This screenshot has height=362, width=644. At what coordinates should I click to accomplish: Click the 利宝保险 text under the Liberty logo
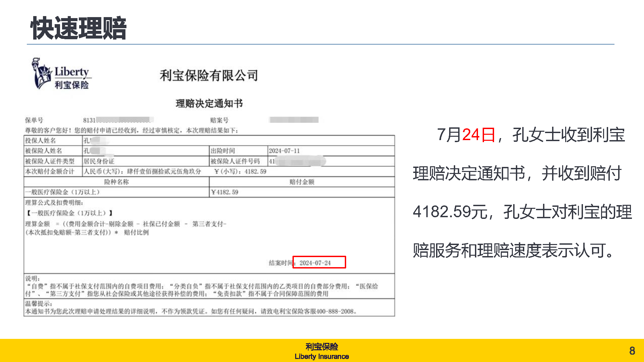tap(72, 85)
